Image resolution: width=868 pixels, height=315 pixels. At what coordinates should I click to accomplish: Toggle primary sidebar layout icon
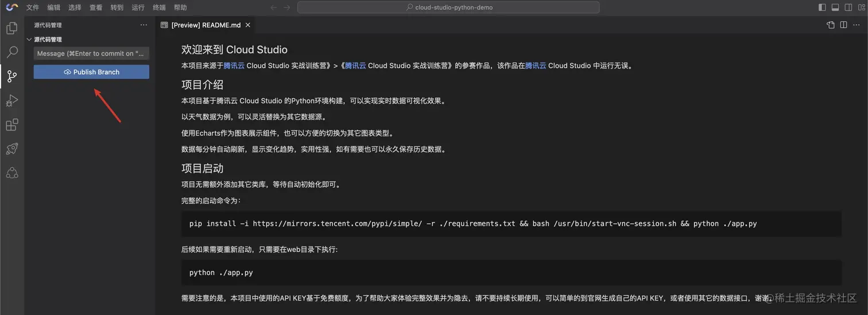822,7
